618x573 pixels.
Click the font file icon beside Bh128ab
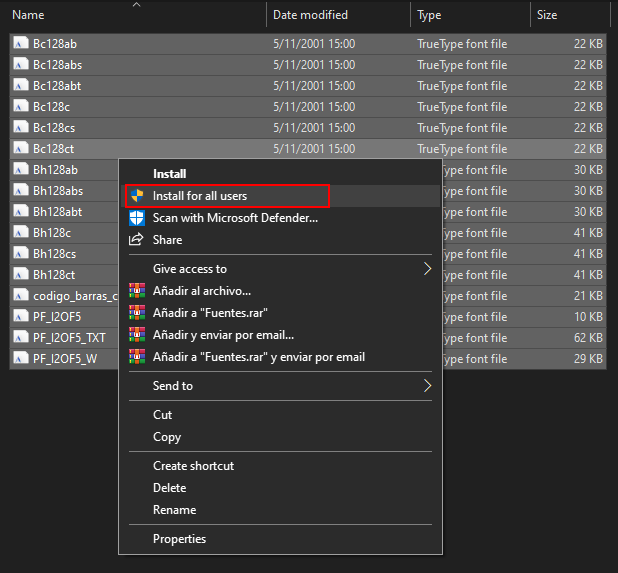(x=20, y=169)
